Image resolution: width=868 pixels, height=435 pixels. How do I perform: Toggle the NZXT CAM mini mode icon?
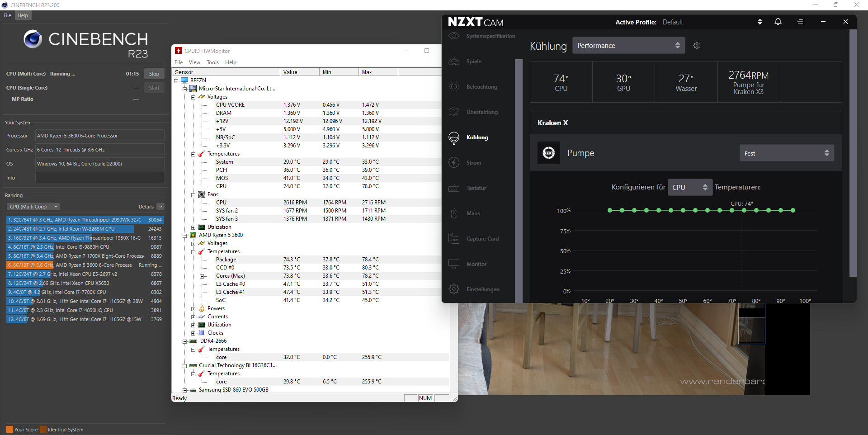801,22
